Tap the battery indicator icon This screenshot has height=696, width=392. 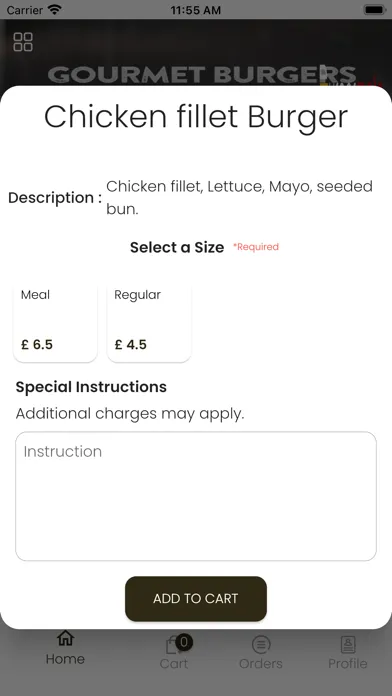[374, 9]
